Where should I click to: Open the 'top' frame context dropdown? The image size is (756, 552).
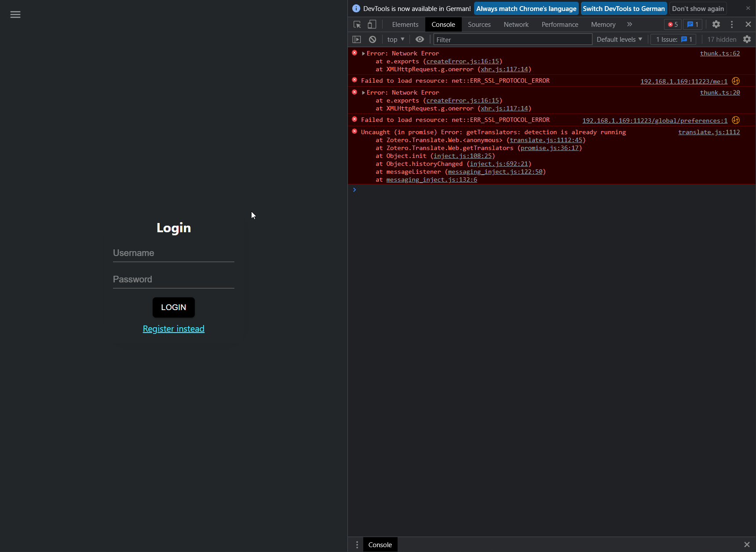(x=395, y=39)
